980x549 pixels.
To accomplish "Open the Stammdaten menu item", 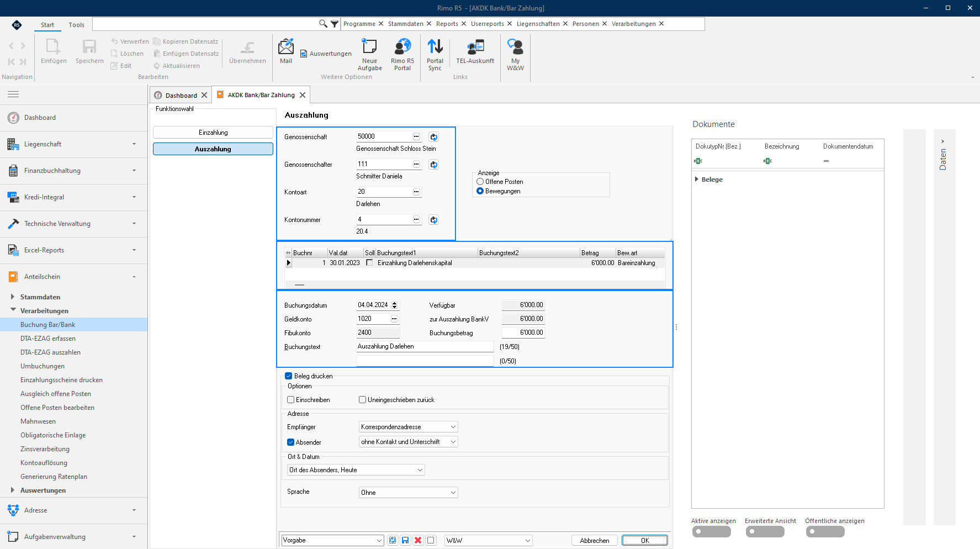I will (x=406, y=24).
